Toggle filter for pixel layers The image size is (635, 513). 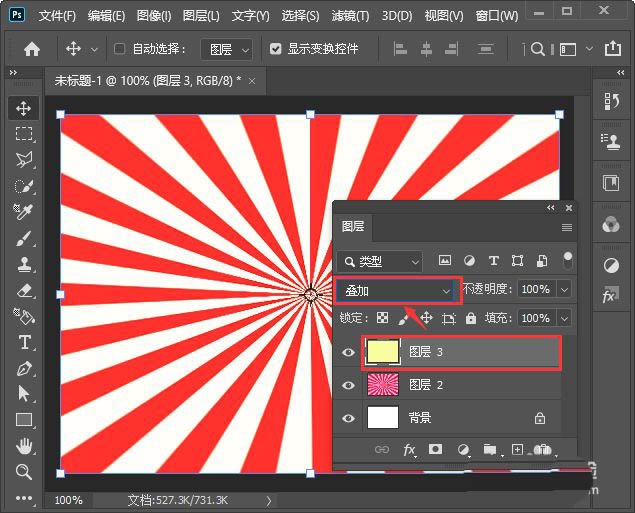pos(445,260)
